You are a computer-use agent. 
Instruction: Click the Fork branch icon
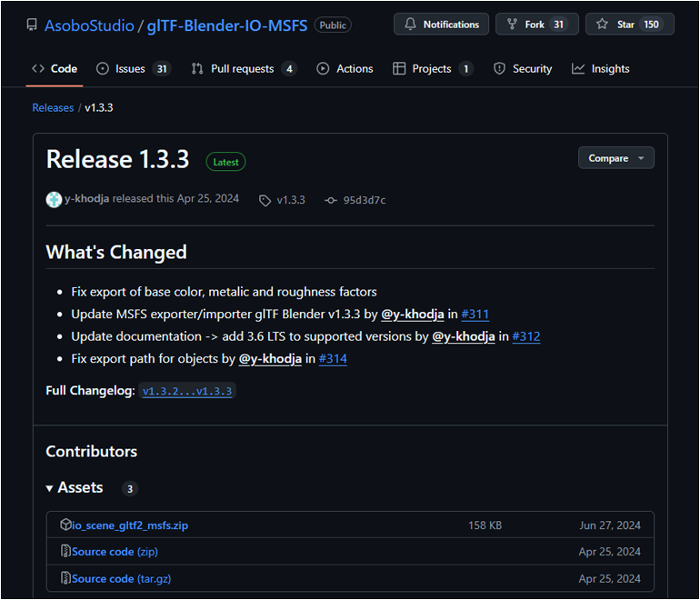click(512, 25)
